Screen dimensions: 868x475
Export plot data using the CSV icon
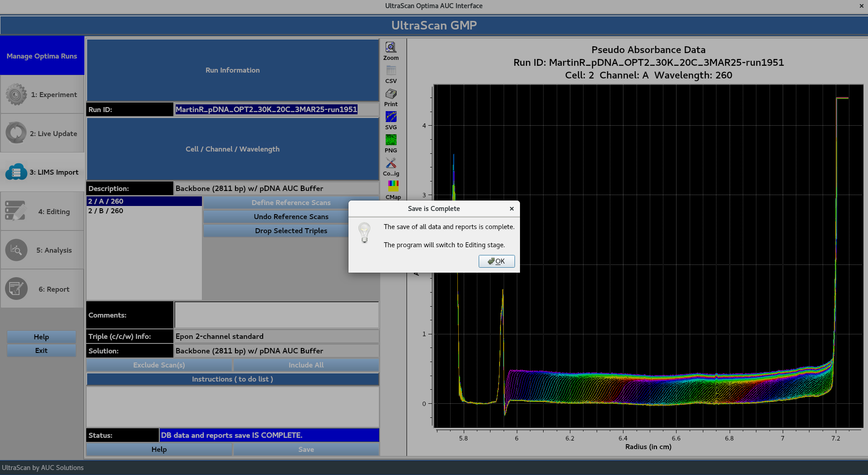point(391,70)
